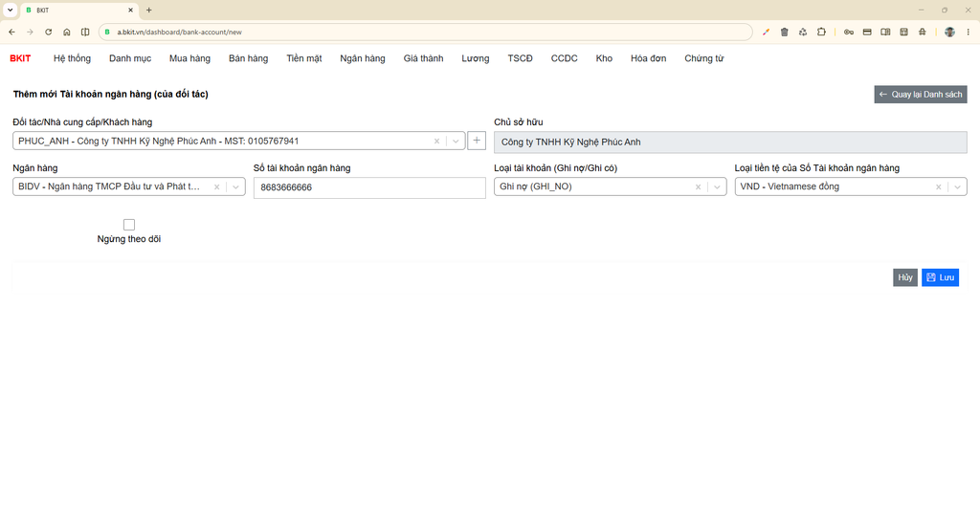Viewport: 980px width, 526px height.
Task: Open the Ghi nợ (GHI_NO) combo box
Action: coord(610,186)
